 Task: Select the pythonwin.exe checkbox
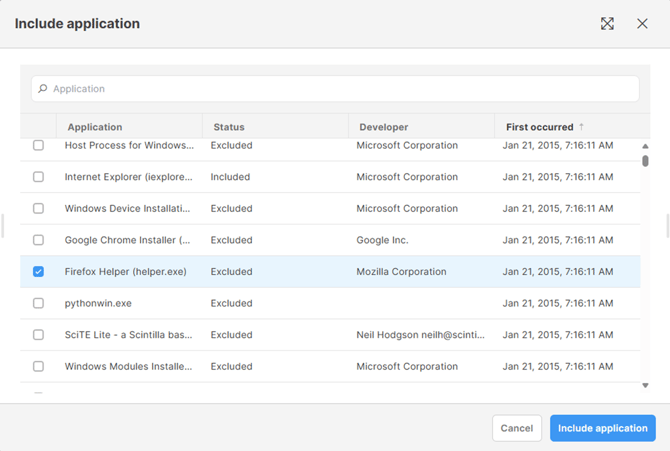pyautogui.click(x=39, y=303)
